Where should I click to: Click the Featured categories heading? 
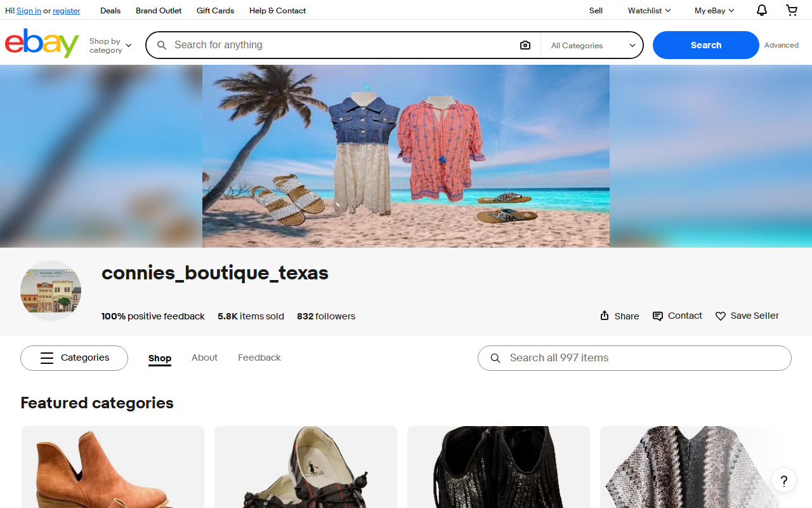pos(97,403)
